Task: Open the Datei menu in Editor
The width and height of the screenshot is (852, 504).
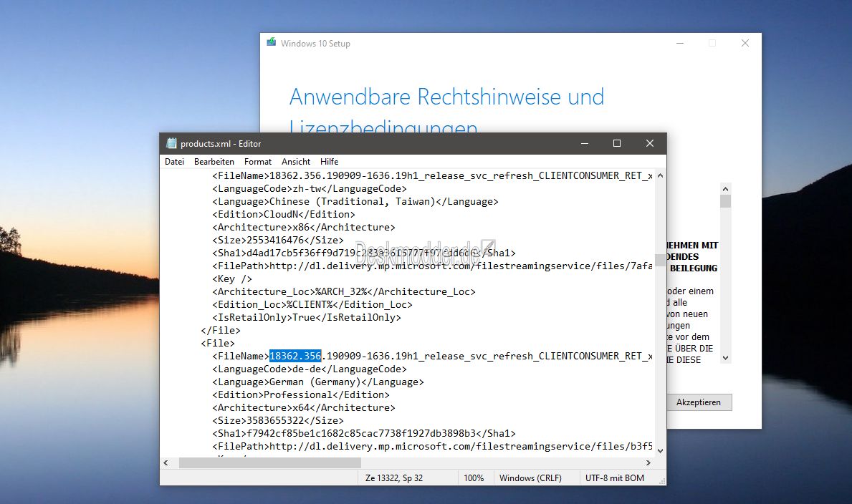Action: pos(174,161)
